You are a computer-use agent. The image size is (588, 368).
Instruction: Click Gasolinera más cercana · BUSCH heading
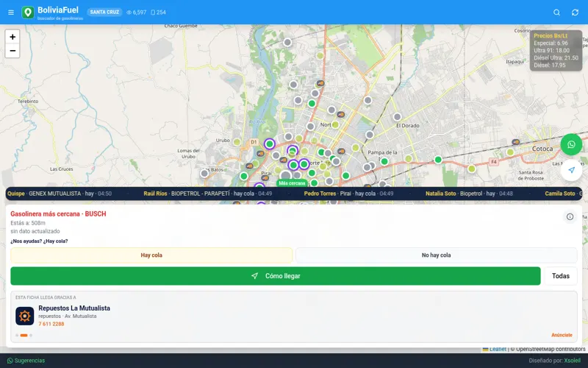point(58,214)
